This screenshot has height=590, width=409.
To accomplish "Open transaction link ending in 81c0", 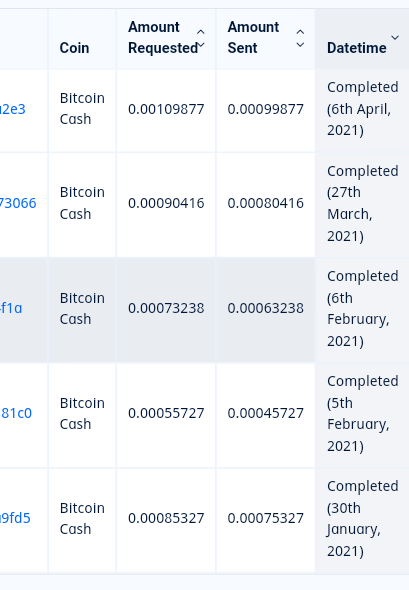I will (16, 413).
